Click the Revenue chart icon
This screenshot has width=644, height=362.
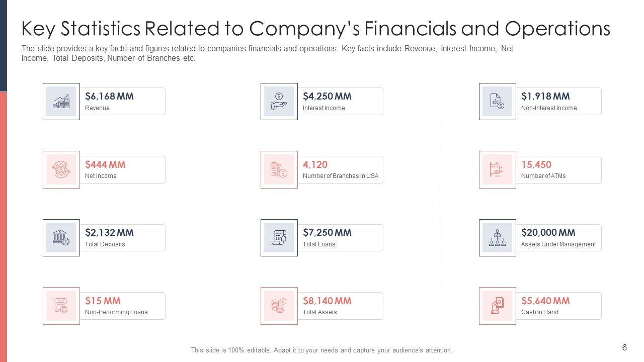pos(61,102)
